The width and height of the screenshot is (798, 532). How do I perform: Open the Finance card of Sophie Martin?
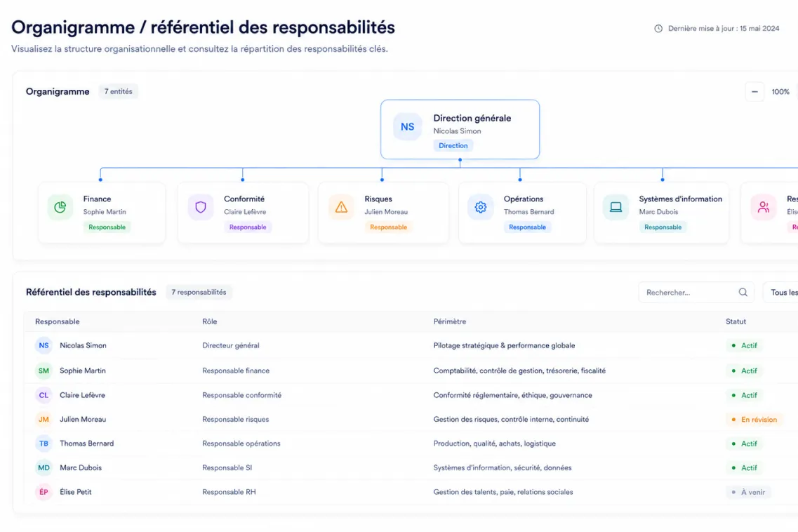tap(102, 213)
